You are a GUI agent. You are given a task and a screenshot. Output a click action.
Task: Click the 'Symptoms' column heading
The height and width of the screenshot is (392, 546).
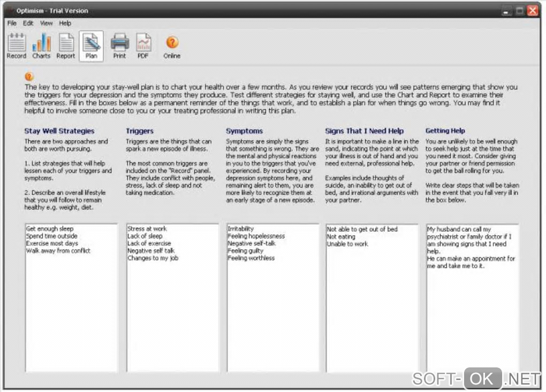pyautogui.click(x=245, y=131)
